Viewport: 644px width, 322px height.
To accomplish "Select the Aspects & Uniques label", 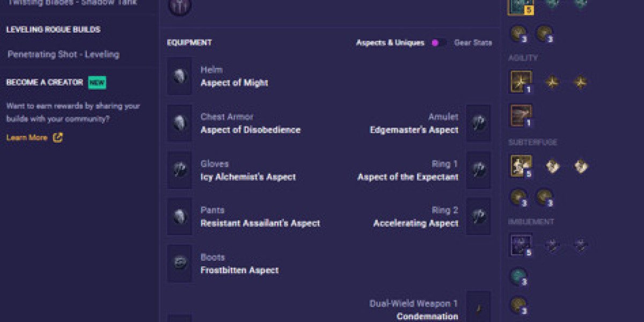I will click(x=390, y=43).
